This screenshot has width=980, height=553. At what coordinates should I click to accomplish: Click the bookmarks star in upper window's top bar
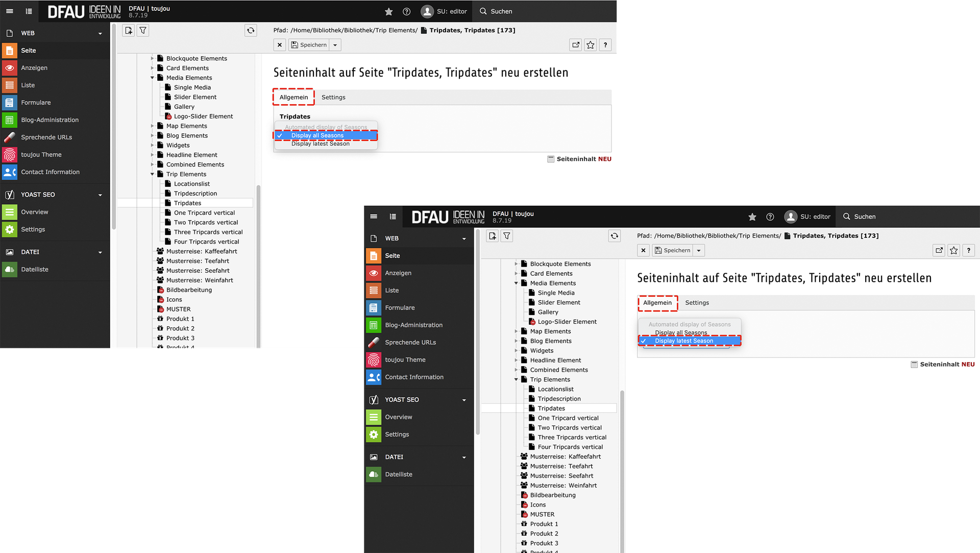pos(388,11)
